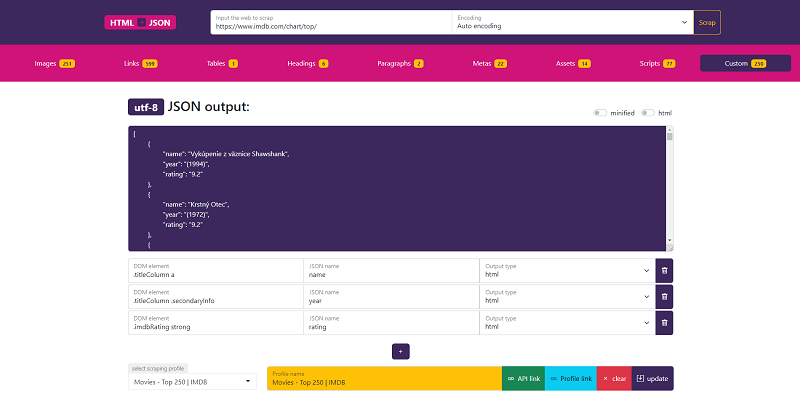The image size is (800, 394).
Task: Open the select scraping profile dropdown
Action: pos(192,381)
